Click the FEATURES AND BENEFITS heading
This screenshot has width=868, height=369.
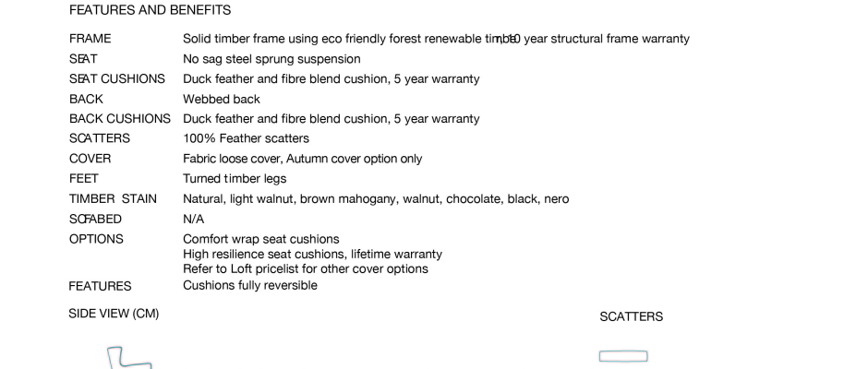pyautogui.click(x=150, y=10)
